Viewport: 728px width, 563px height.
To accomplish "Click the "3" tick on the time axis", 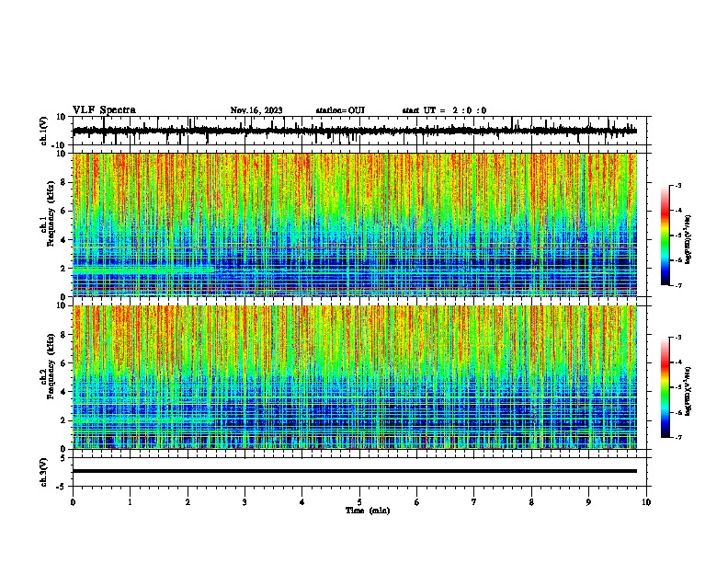I will (245, 502).
